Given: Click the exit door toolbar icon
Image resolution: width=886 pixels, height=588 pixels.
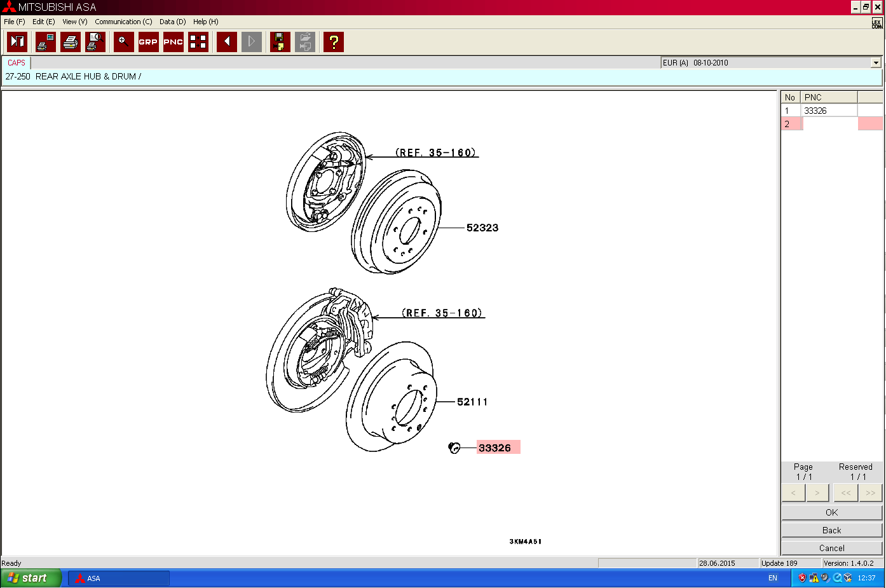Looking at the screenshot, I should [17, 42].
